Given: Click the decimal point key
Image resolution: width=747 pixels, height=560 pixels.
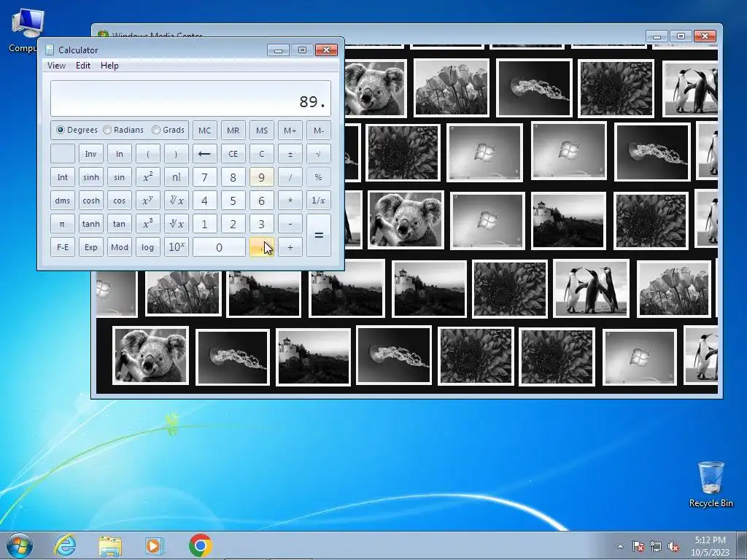Looking at the screenshot, I should 262,247.
